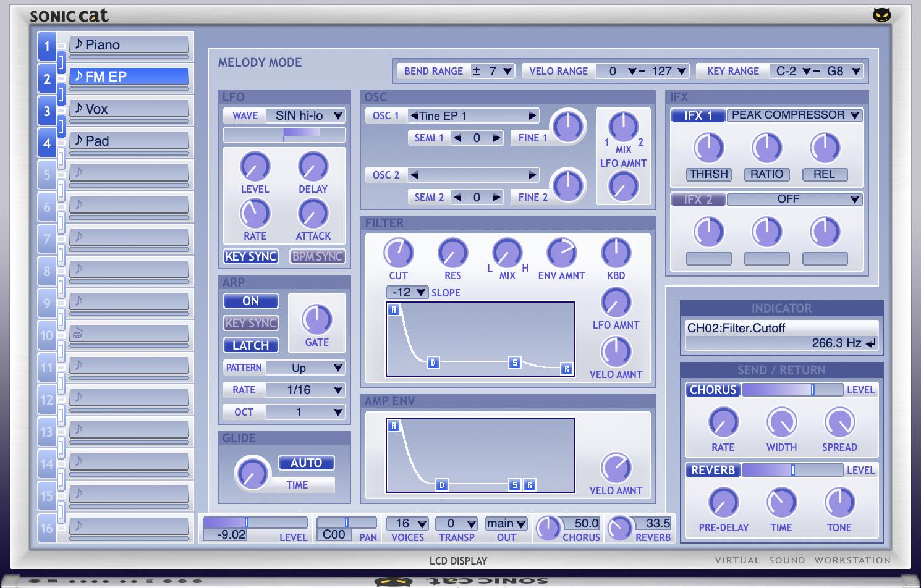921x588 pixels.
Task: Open the LFO WAVE dropdown
Action: [x=337, y=115]
